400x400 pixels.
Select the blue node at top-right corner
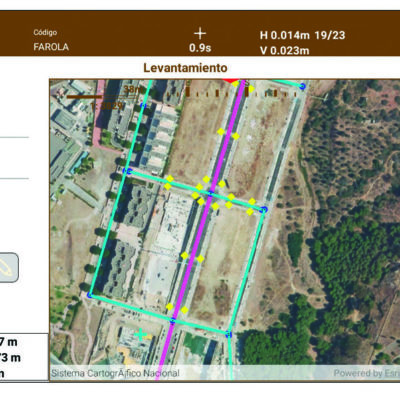[302, 86]
